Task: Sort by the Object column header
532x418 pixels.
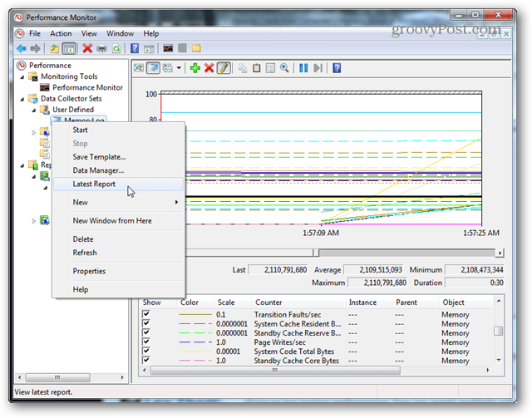Action: click(465, 302)
